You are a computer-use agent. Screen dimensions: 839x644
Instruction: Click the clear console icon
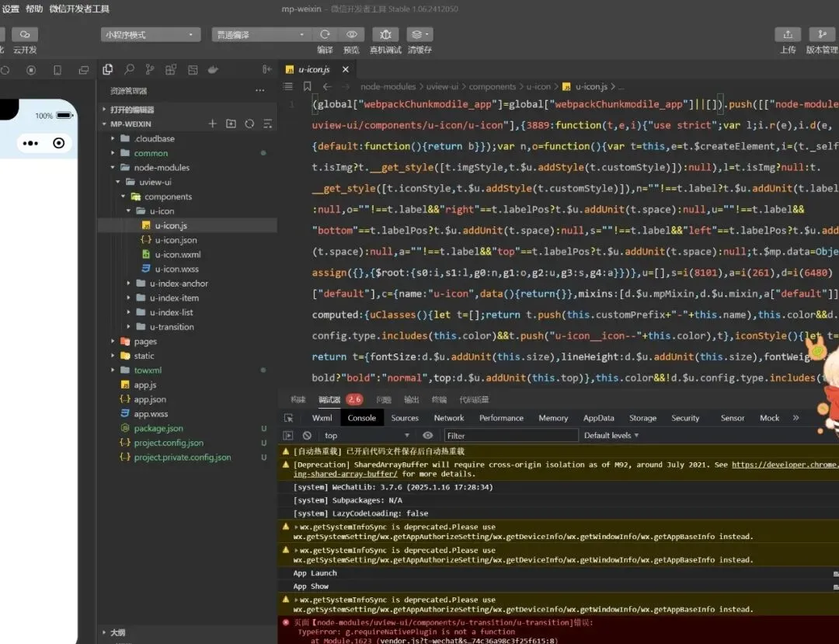point(307,435)
